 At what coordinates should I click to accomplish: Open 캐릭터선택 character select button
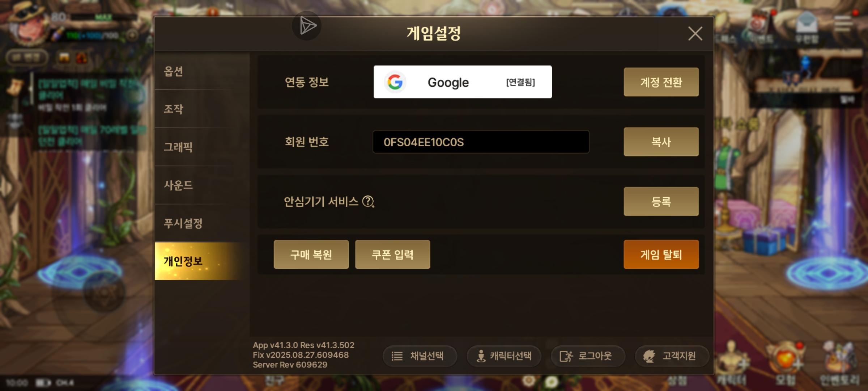504,356
